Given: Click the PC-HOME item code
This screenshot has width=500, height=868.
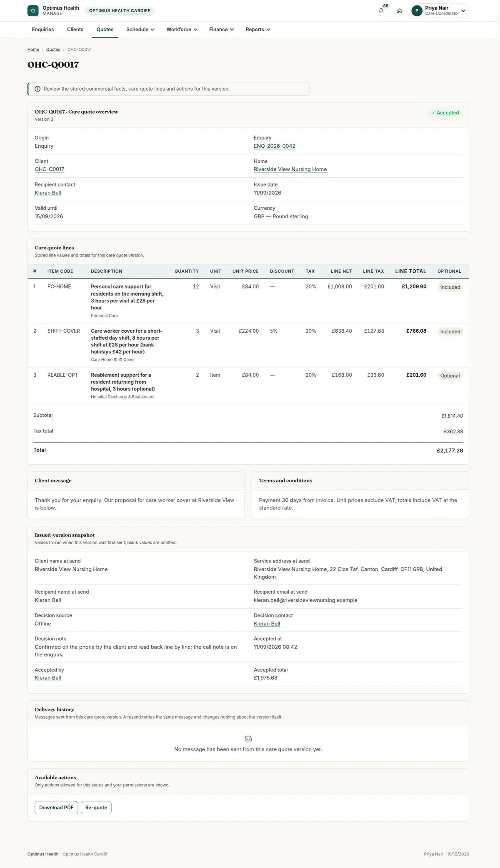Looking at the screenshot, I should click(59, 286).
